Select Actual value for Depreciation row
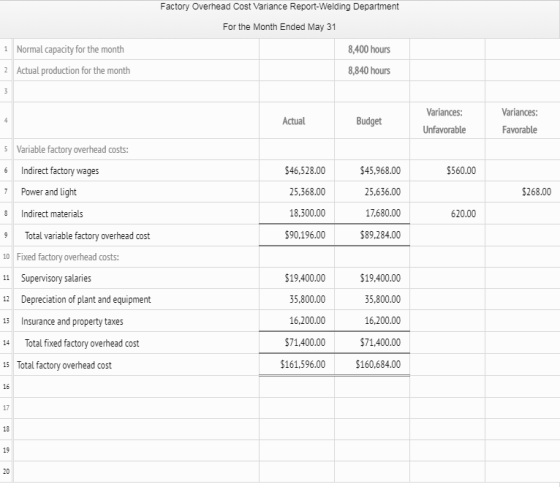The width and height of the screenshot is (560, 487). 308,299
